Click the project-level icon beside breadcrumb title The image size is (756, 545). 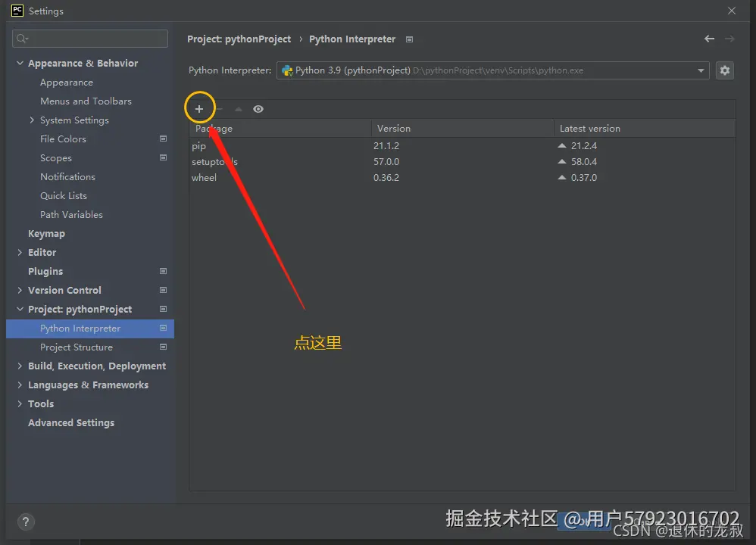[x=409, y=39]
